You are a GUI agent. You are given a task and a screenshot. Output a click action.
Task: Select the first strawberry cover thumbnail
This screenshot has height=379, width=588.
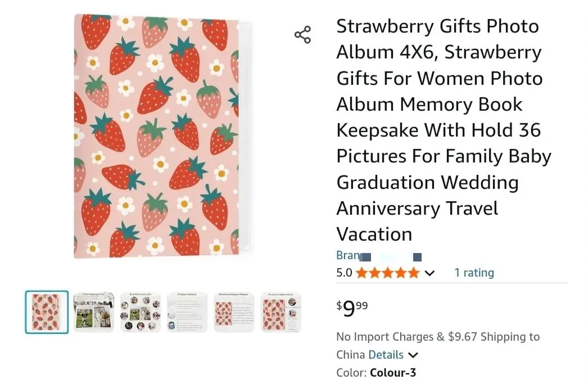tap(47, 312)
